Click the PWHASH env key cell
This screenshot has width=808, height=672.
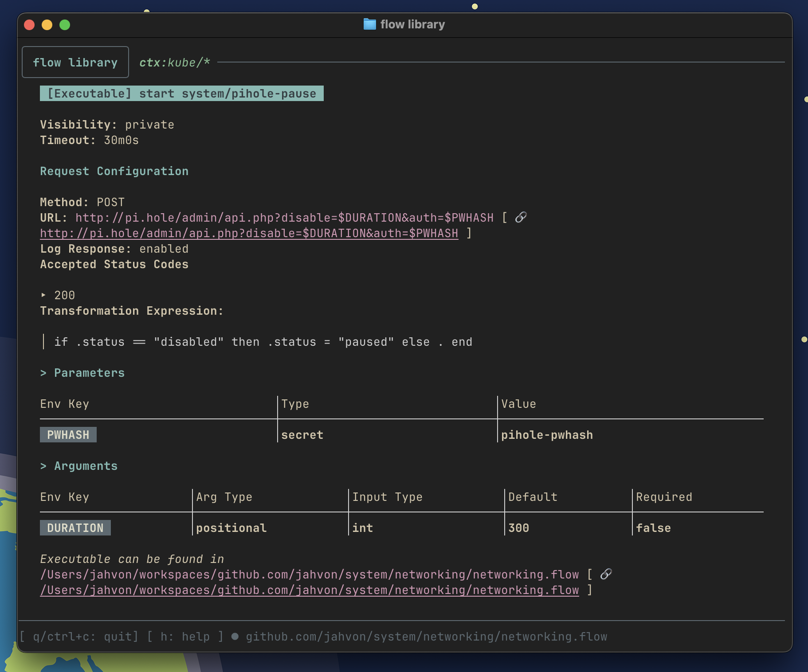tap(68, 435)
